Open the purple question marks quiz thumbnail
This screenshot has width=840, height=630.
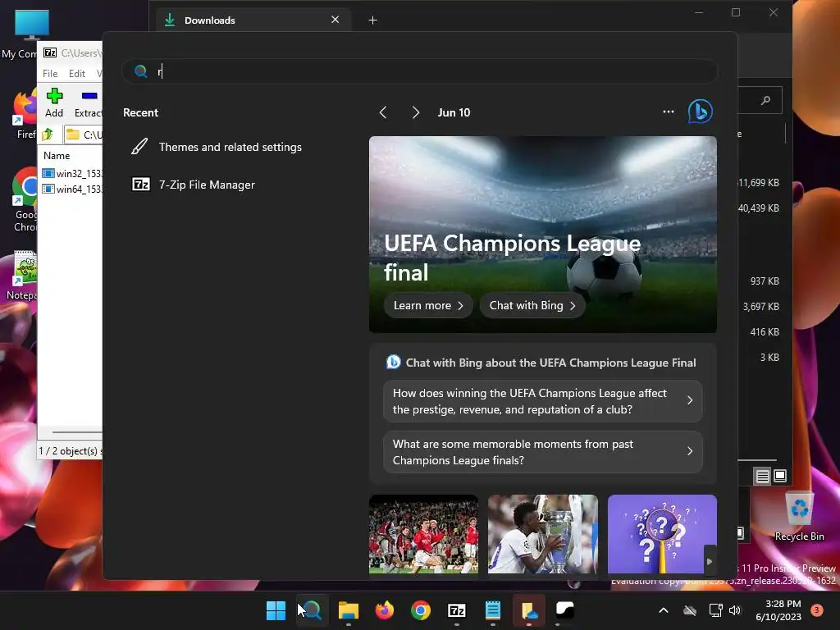662,534
